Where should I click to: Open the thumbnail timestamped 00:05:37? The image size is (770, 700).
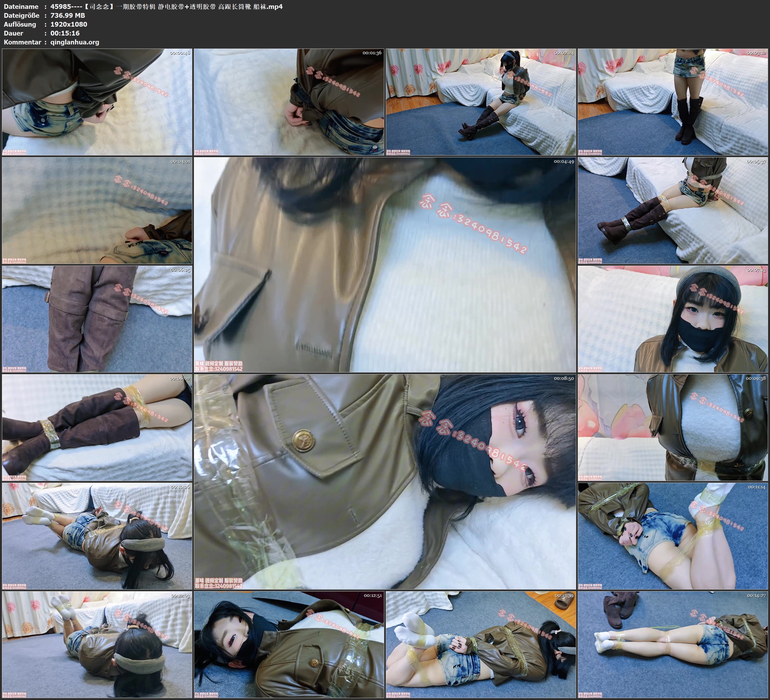pos(673,210)
